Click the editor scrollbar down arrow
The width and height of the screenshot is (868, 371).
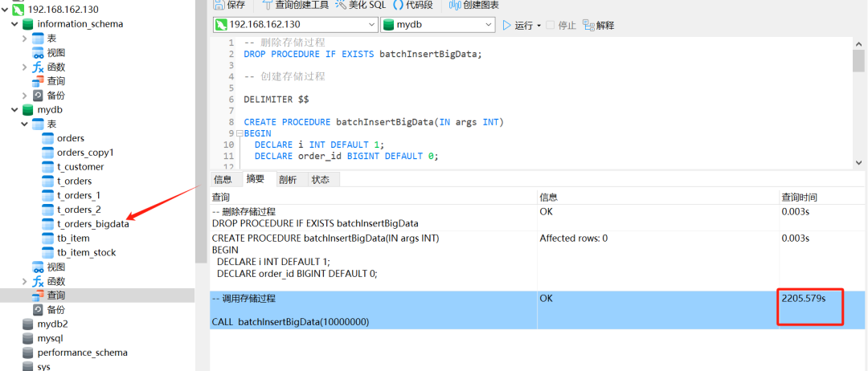pos(858,162)
